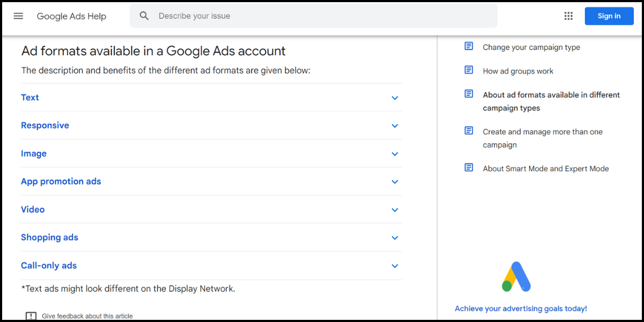Expand the Text ad format section
The height and width of the screenshot is (322, 644).
394,98
